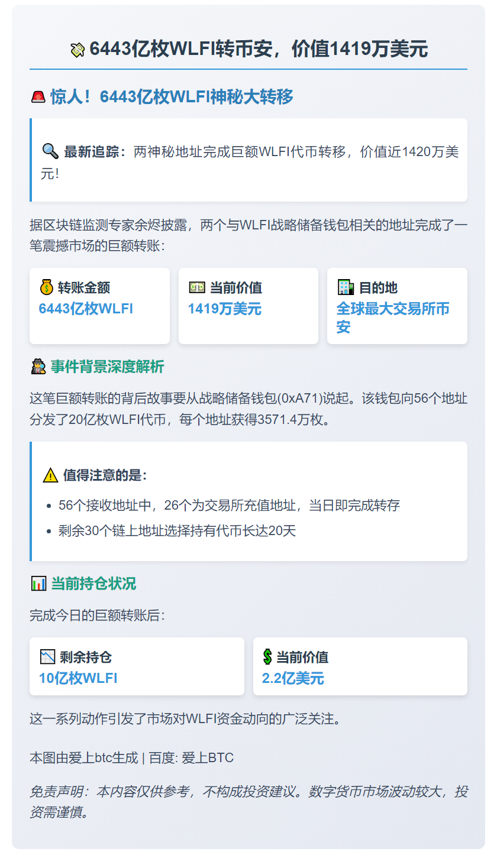Click the banknote icon beside first 当前价值
Image resolution: width=497 pixels, height=868 pixels.
196,287
